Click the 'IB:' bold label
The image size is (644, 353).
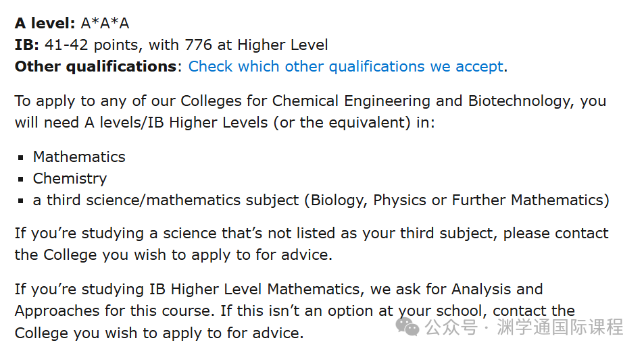[27, 45]
